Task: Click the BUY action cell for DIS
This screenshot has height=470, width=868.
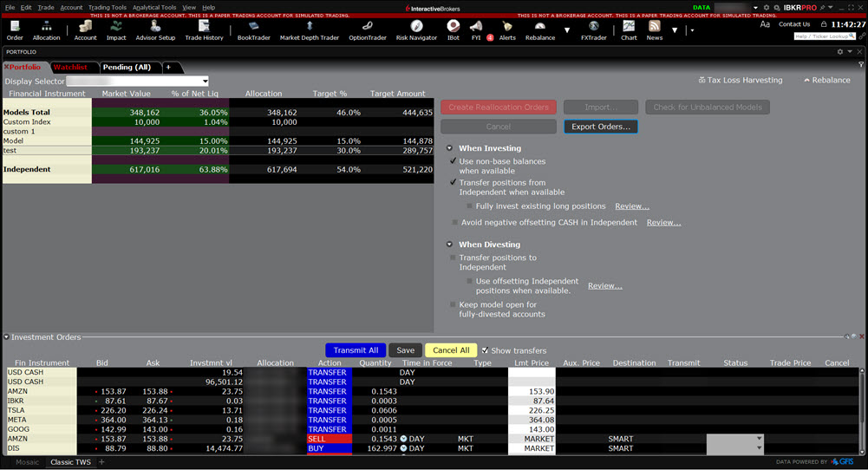Action: pyautogui.click(x=330, y=448)
